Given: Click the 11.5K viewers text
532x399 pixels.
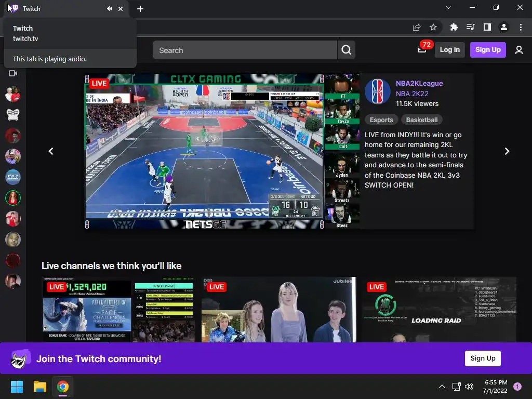Looking at the screenshot, I should click(x=417, y=104).
